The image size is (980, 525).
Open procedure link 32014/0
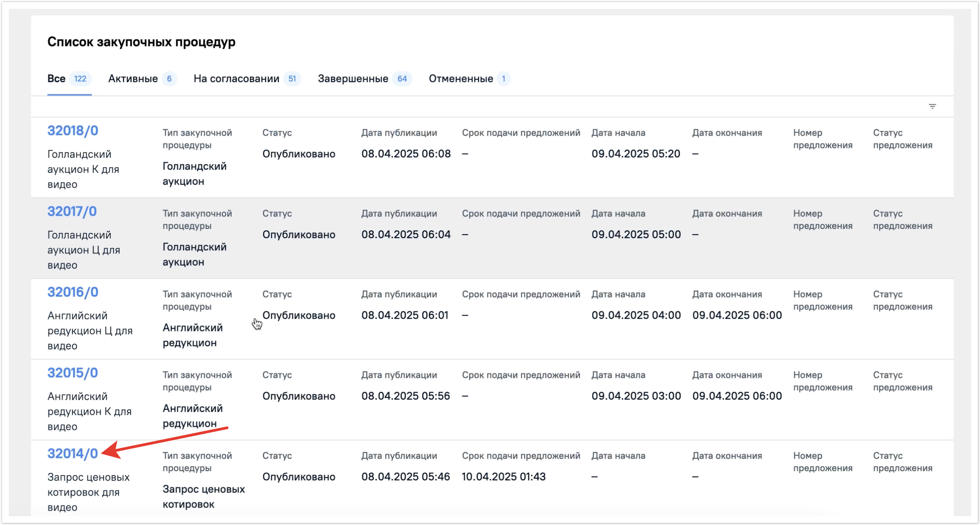(72, 454)
